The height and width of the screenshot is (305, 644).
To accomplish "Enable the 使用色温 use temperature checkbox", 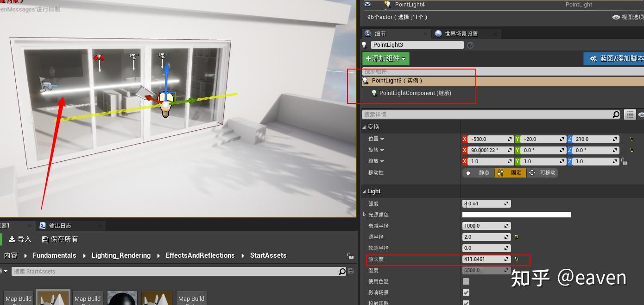I will (x=466, y=281).
